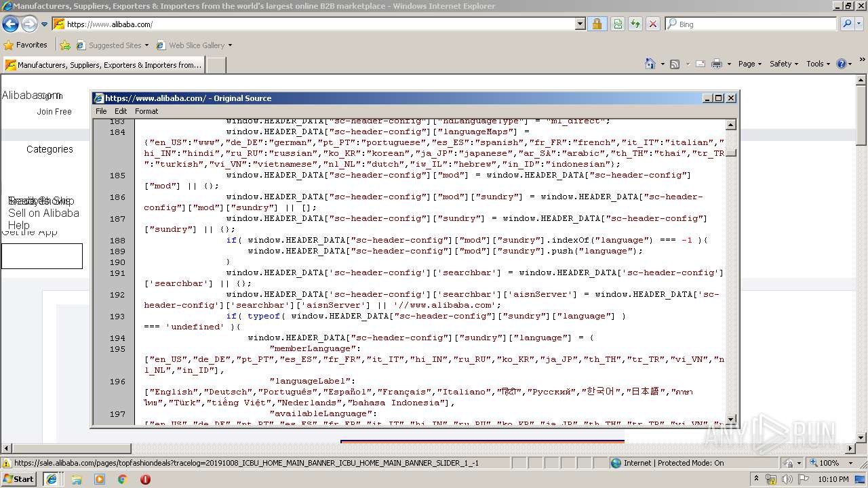
Task: Click the 10:10 PM system clock
Action: click(x=833, y=479)
